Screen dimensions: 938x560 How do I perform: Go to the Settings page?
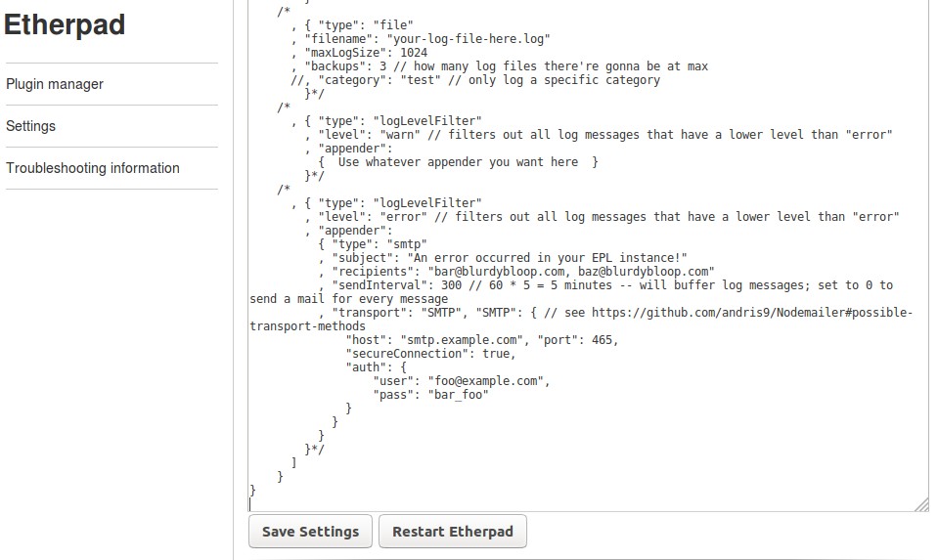click(x=31, y=126)
